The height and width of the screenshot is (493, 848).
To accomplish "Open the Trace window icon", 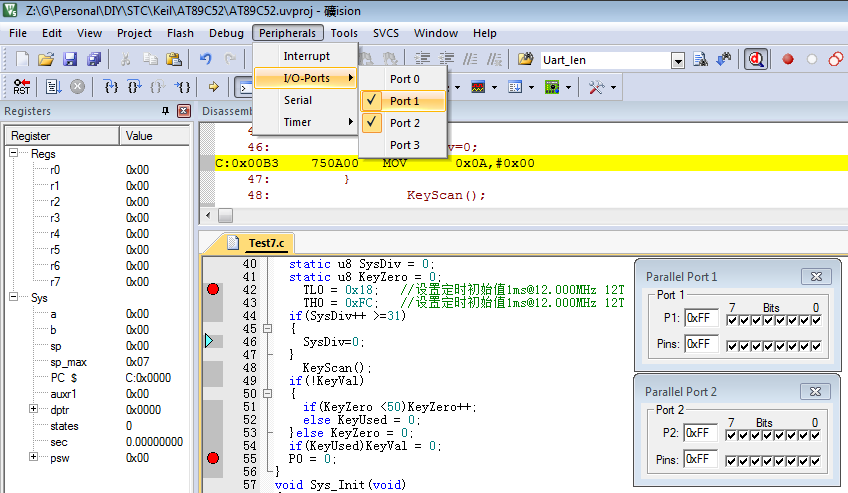I will 515,87.
